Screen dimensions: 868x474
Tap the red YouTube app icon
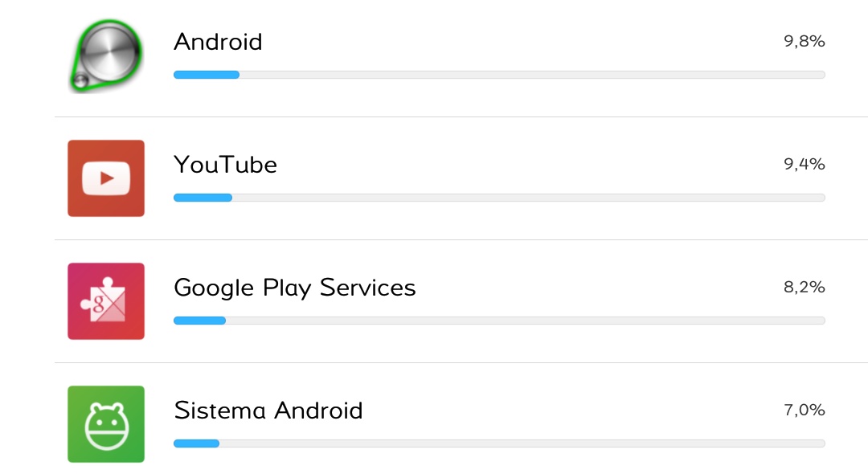[x=106, y=178]
